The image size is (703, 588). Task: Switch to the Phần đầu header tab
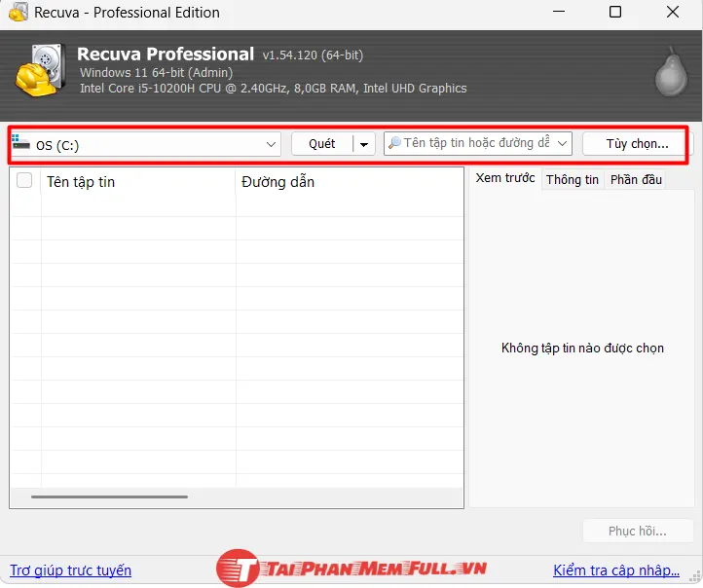[636, 180]
